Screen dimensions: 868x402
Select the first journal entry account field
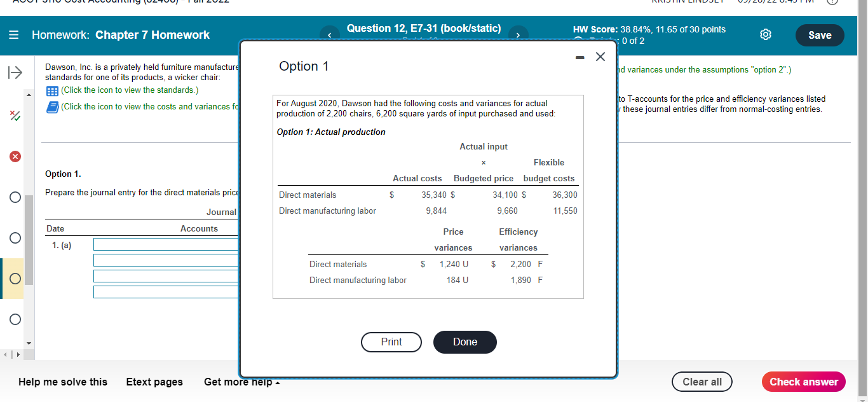tap(166, 244)
